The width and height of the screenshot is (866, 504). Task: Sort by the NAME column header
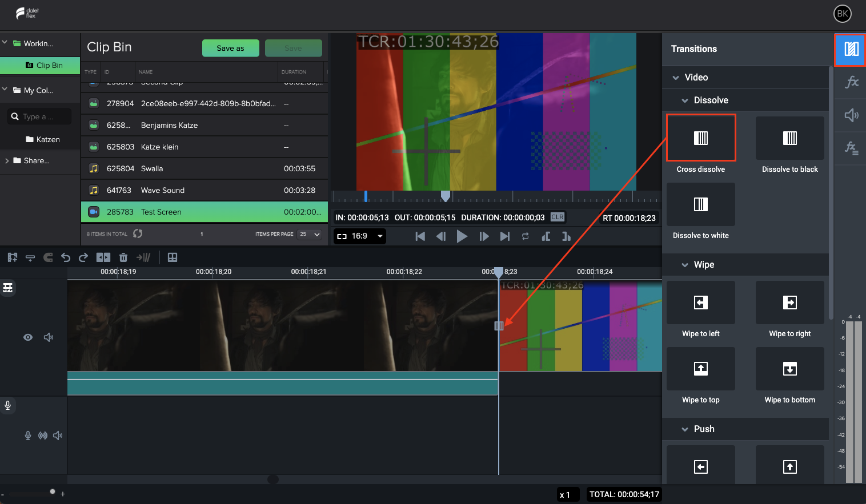click(146, 72)
